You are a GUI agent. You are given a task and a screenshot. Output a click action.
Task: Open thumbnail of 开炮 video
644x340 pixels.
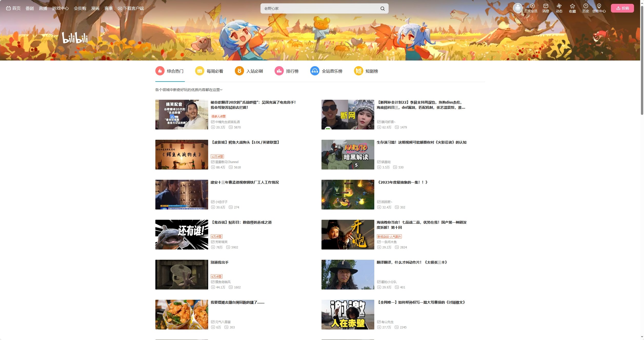point(348,235)
